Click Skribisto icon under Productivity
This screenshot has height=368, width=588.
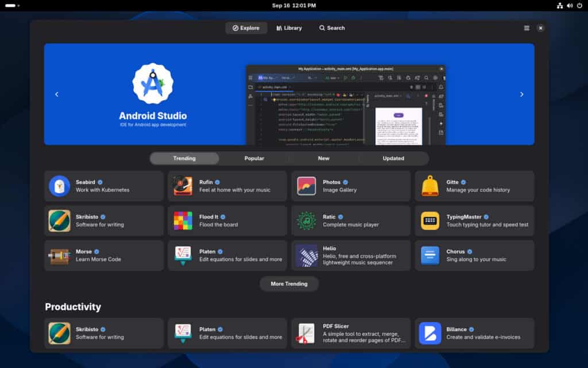point(59,333)
